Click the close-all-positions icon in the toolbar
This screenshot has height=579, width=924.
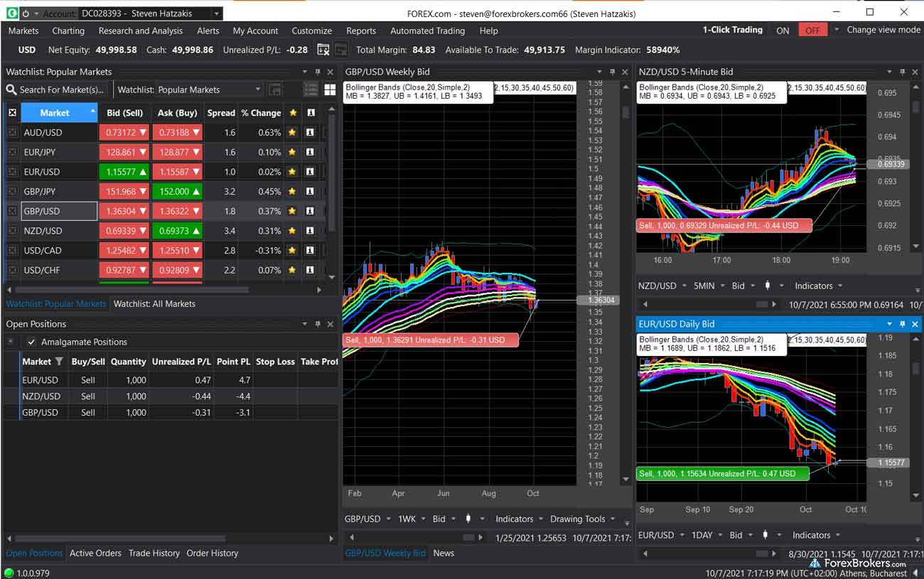tap(323, 50)
